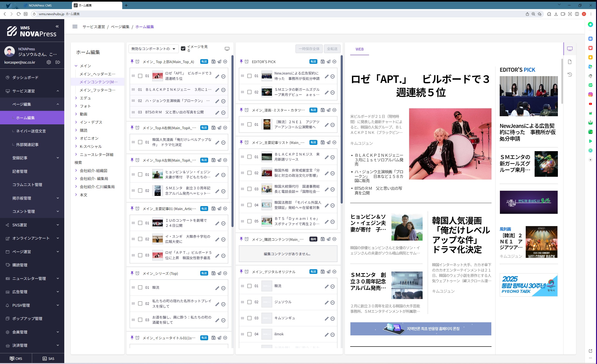597x364 pixels.
Task: Send メイン_シリーズ (Top) with paper-plane icon
Action: click(219, 273)
